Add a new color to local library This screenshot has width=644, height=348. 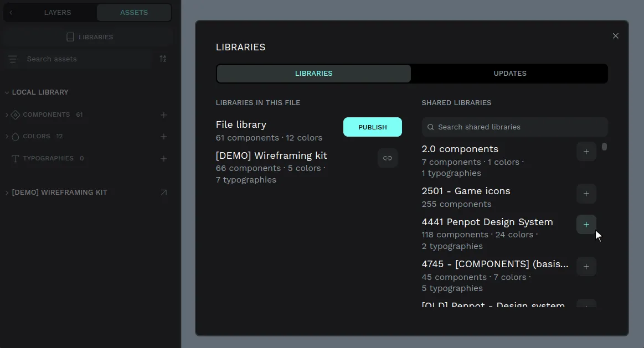point(163,137)
